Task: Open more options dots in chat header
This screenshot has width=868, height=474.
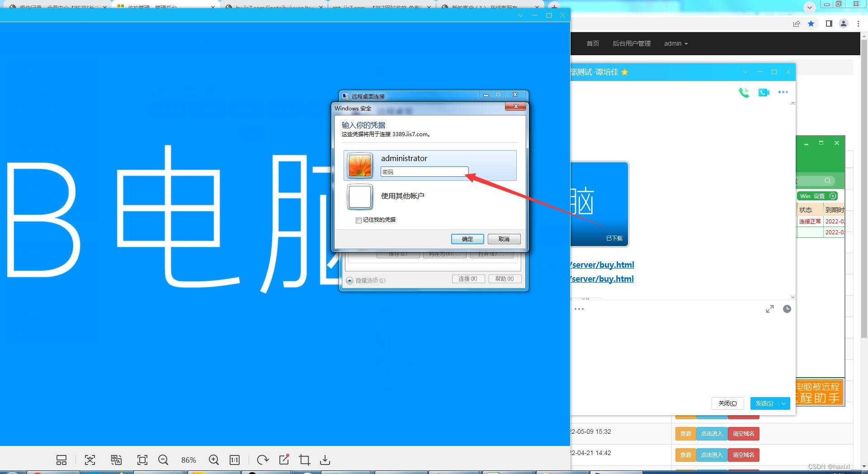Action: [x=783, y=92]
